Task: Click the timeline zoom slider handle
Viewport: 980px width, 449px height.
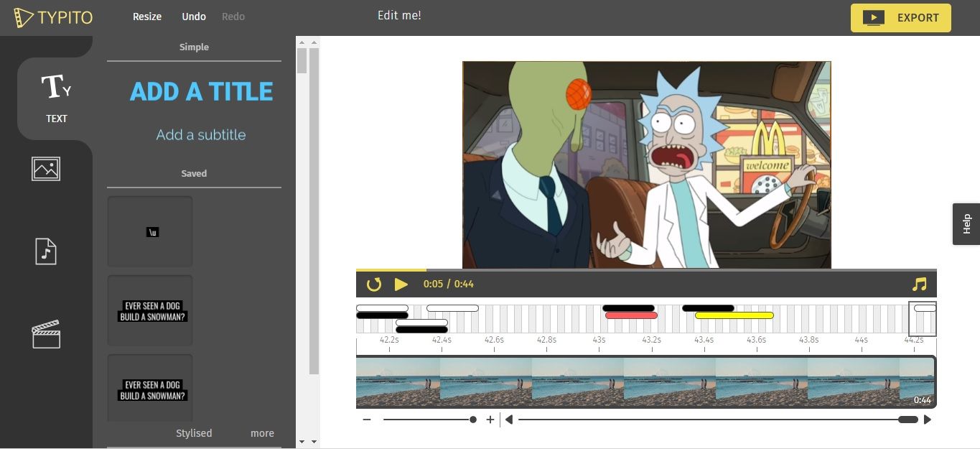Action: point(473,420)
